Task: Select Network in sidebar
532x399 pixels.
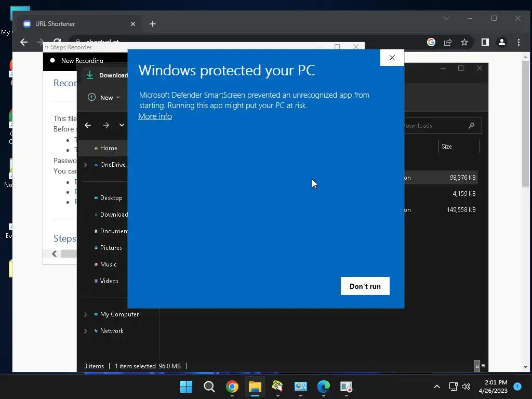Action: click(x=109, y=331)
